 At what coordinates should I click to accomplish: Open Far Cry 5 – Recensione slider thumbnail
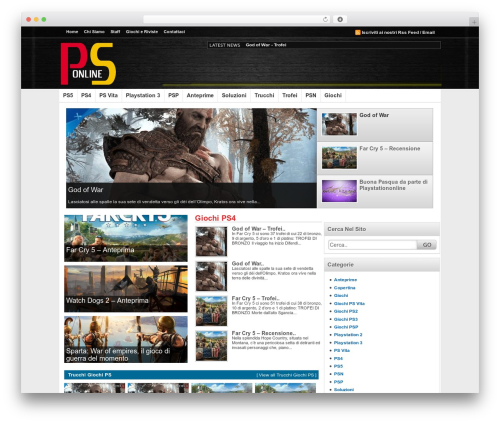click(339, 158)
